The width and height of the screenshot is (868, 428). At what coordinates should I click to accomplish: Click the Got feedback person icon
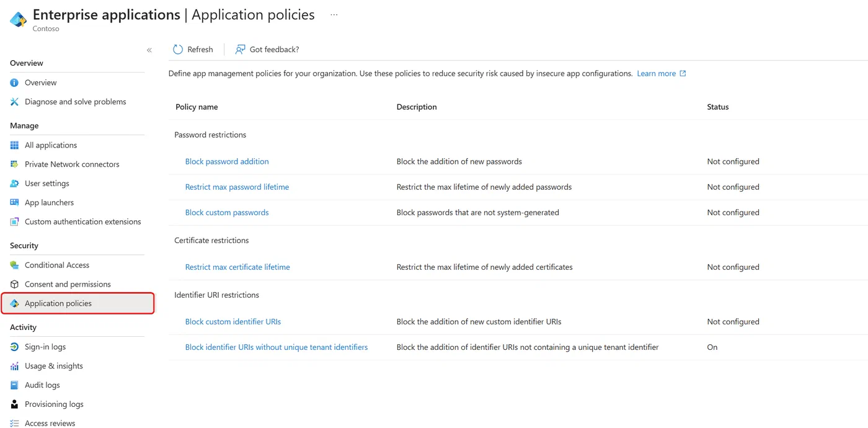tap(240, 50)
